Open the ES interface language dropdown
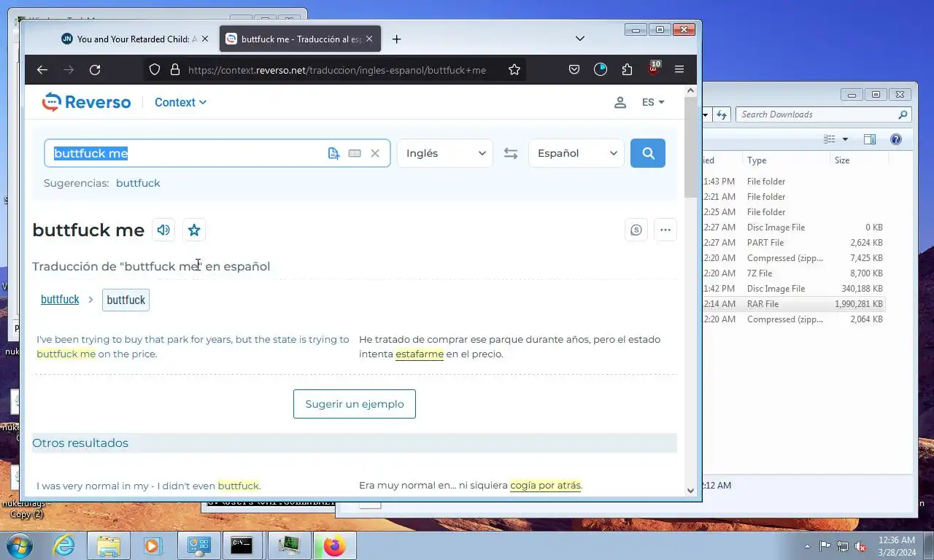934x560 pixels. (x=653, y=103)
